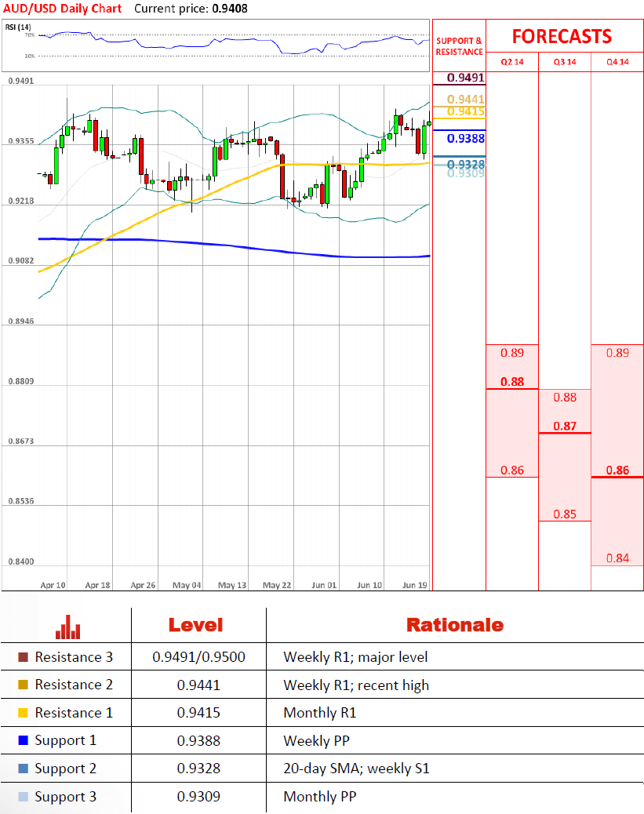The width and height of the screenshot is (644, 814).
Task: Click the "AUD/USD Daily Chart" title
Action: click(x=62, y=9)
